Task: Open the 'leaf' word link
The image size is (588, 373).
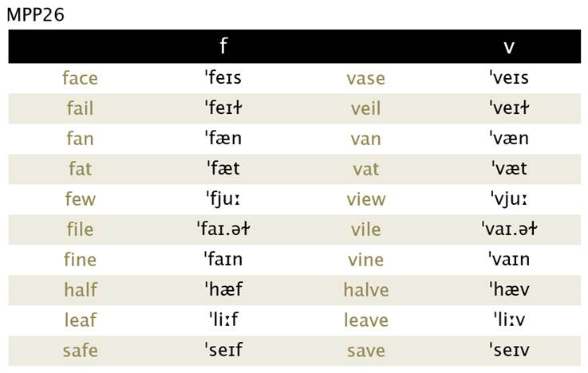Action: tap(81, 320)
